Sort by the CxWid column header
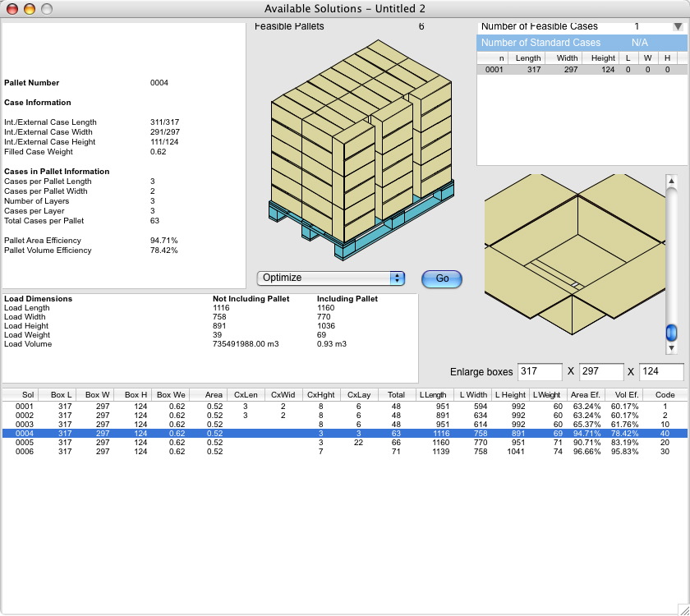690x616 pixels. pos(283,395)
